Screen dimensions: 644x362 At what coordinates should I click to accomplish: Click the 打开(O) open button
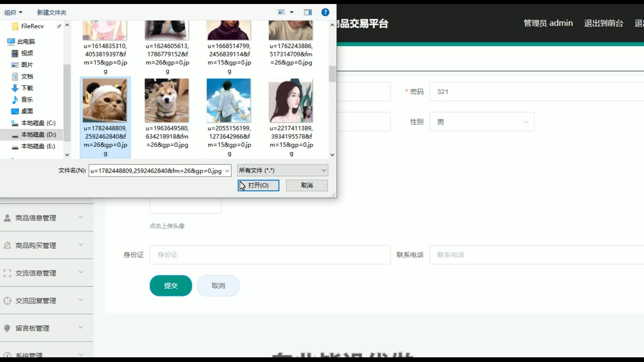(x=258, y=185)
